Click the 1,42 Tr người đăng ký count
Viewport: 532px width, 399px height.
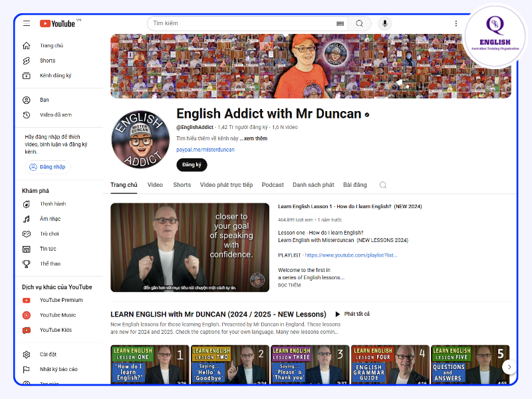(x=243, y=127)
